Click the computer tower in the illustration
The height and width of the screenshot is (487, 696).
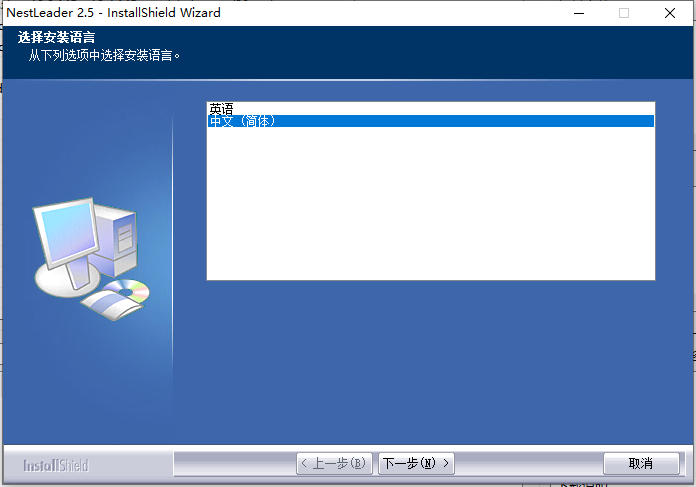(x=116, y=240)
